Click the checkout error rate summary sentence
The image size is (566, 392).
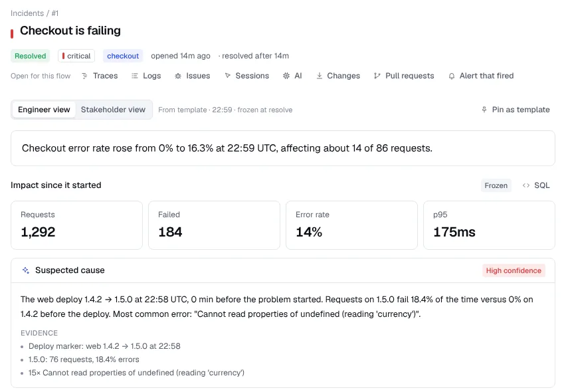pos(227,148)
